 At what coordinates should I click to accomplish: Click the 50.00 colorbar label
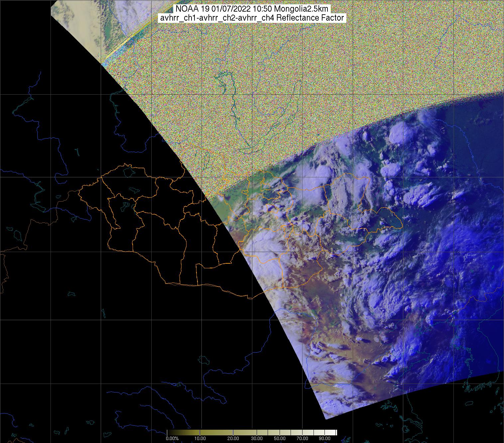[x=279, y=439]
